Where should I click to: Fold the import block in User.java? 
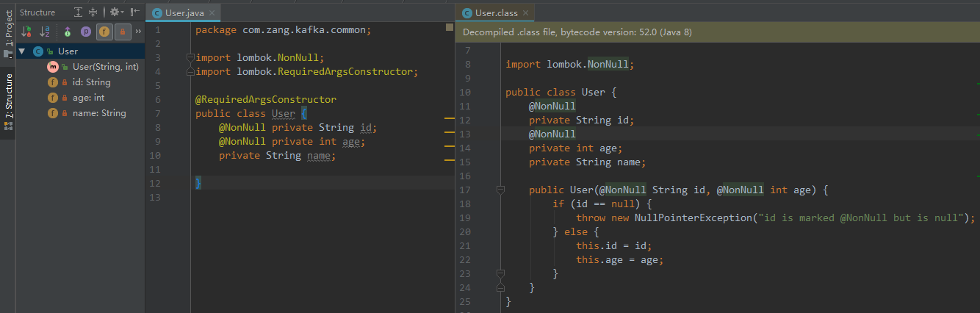point(189,57)
